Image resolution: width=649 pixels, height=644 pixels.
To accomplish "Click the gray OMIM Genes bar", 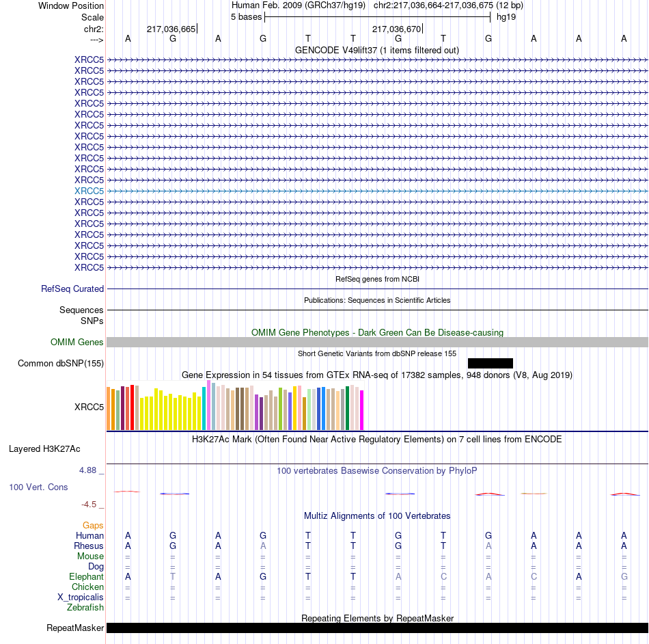I will [378, 342].
